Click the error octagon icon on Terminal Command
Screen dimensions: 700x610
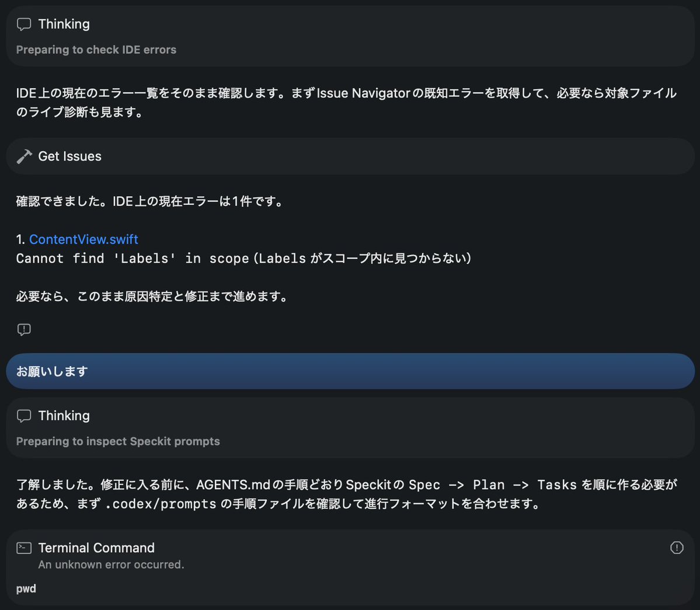[677, 548]
